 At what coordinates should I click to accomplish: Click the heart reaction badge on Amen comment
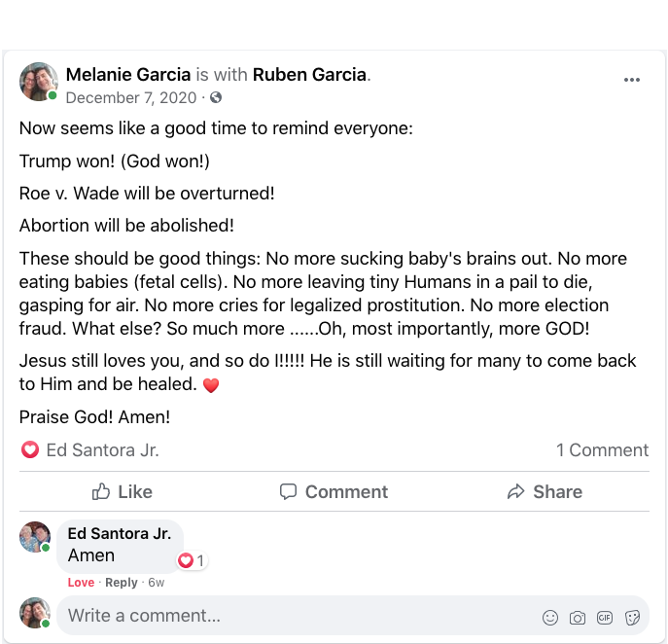click(x=186, y=560)
